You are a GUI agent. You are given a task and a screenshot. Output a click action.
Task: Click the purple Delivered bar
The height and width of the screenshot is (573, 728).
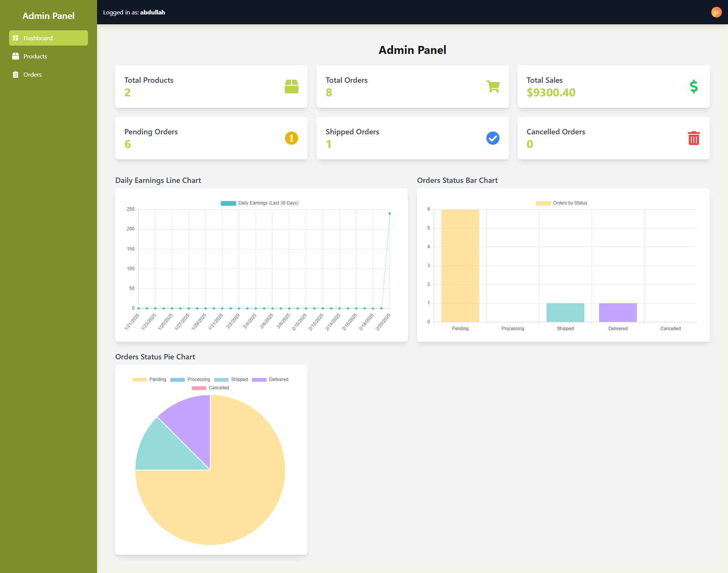click(x=618, y=312)
